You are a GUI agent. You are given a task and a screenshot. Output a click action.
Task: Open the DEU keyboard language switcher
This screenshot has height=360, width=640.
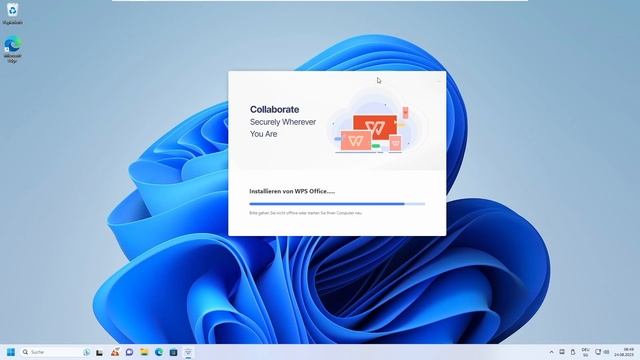click(x=585, y=352)
